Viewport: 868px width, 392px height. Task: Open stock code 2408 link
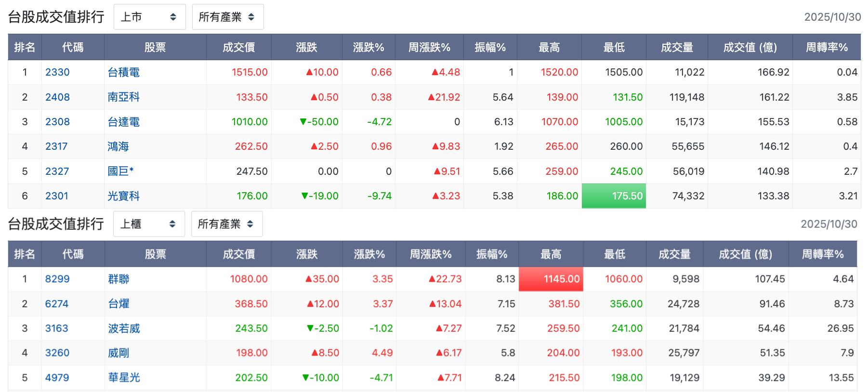57,97
